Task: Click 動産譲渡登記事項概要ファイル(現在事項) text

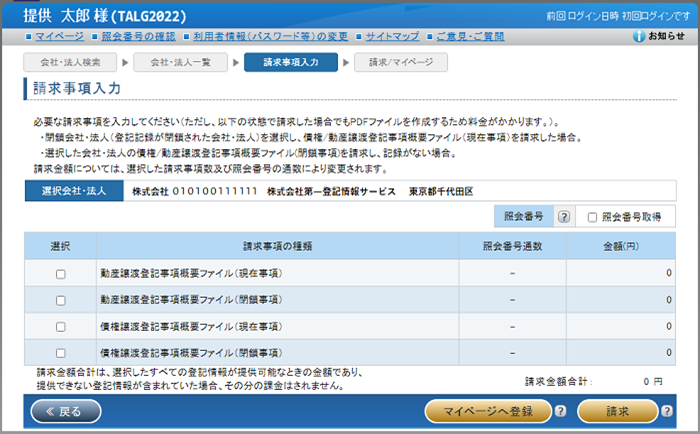Action: point(191,273)
